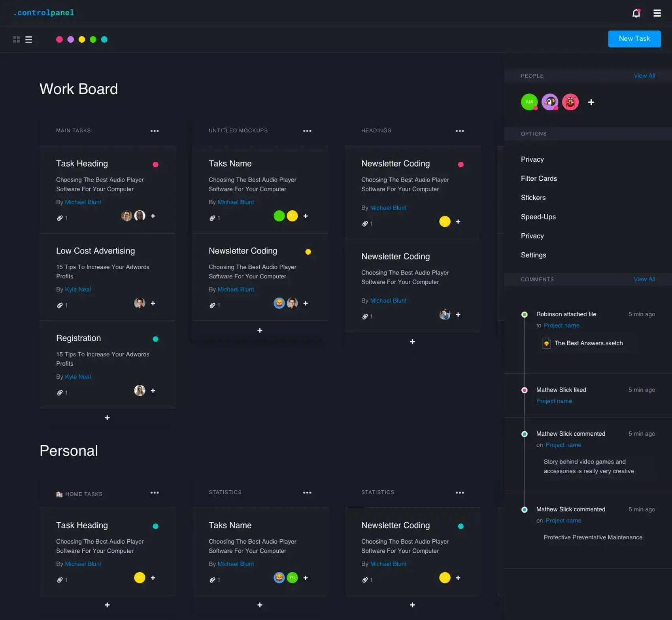Add a new card to Main Tasks column
The height and width of the screenshot is (620, 672).
(x=107, y=418)
